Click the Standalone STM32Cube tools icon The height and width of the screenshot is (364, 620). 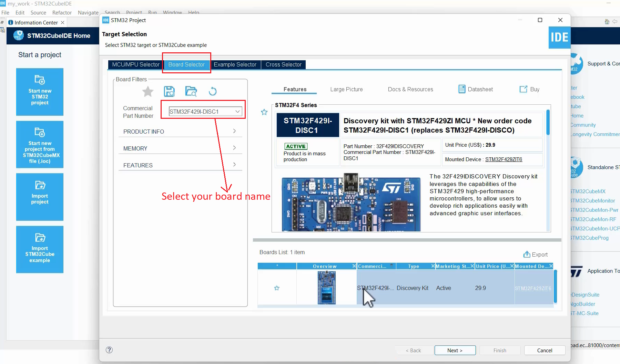click(x=576, y=167)
